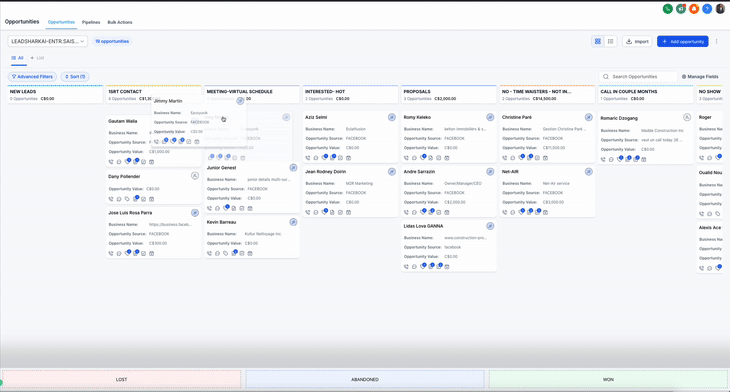Viewport: 730px width, 392px height.
Task: Click the owner avatar on Junior Genest card
Action: 293,168
